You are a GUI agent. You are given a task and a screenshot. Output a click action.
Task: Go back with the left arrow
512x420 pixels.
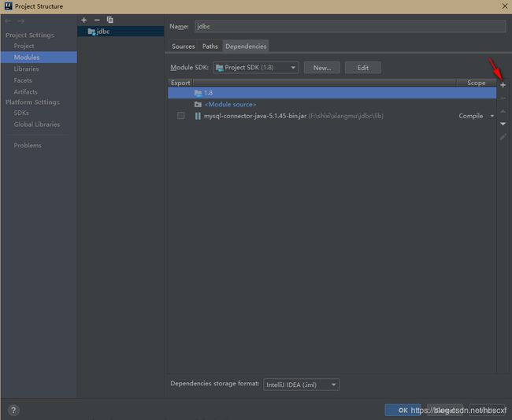click(x=8, y=21)
